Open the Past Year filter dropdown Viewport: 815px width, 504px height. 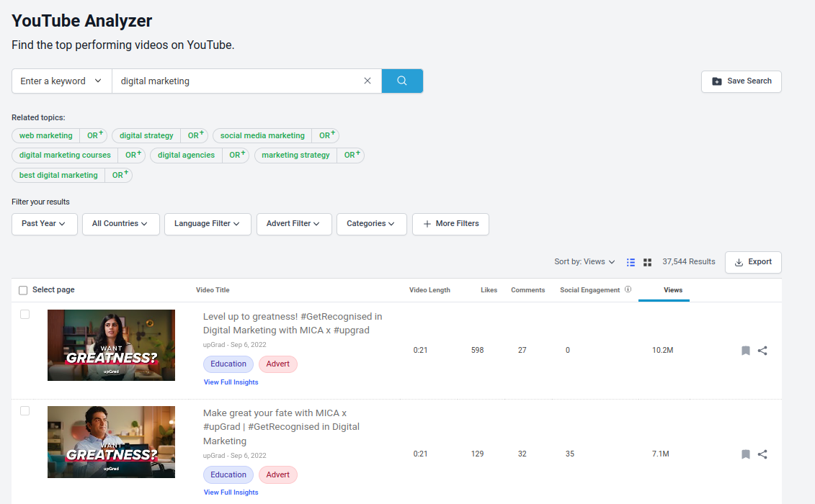44,224
